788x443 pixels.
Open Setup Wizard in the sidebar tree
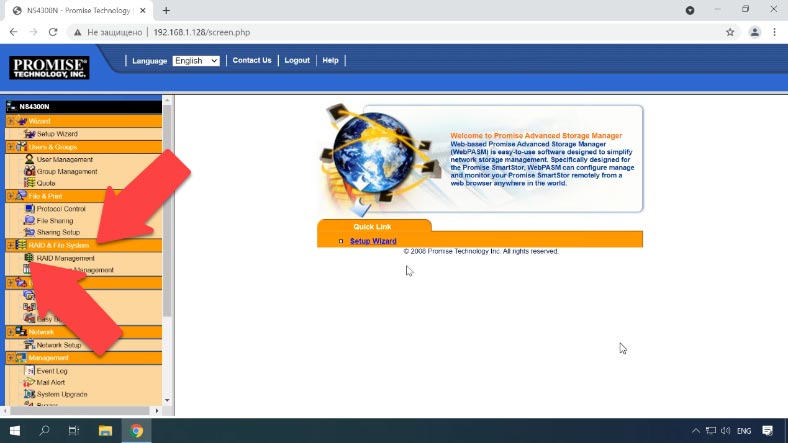click(57, 134)
